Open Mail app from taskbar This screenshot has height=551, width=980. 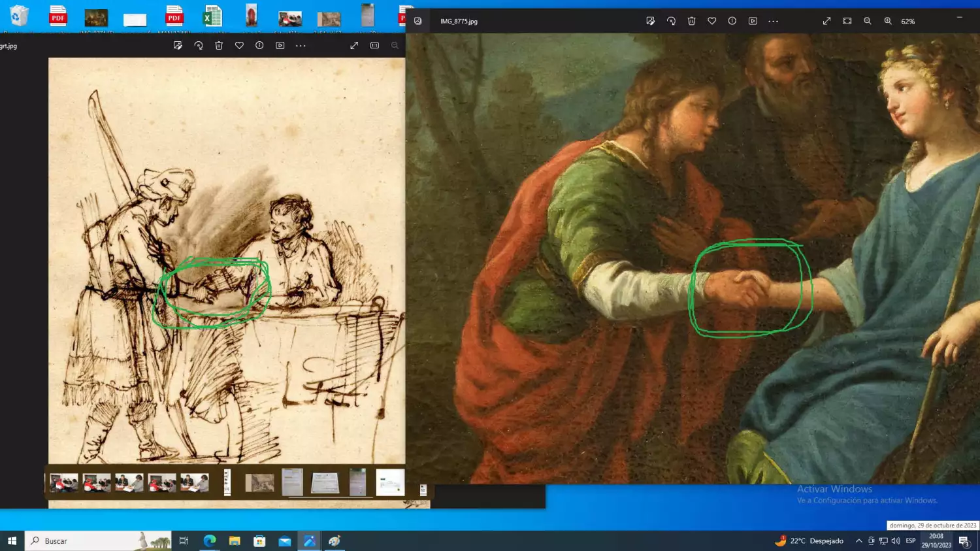285,541
